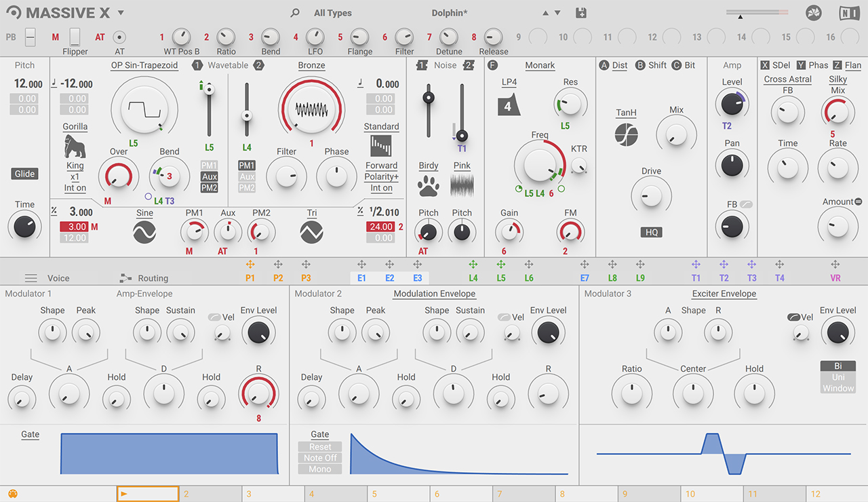Screen dimensions: 868x502
Task: Click the E7 envelope drag handle
Action: click(x=585, y=265)
